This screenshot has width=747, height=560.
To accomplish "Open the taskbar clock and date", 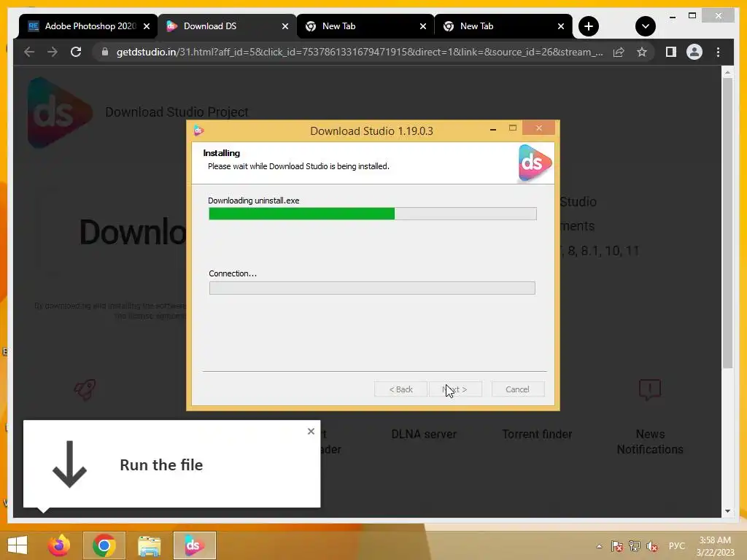I will pos(715,546).
